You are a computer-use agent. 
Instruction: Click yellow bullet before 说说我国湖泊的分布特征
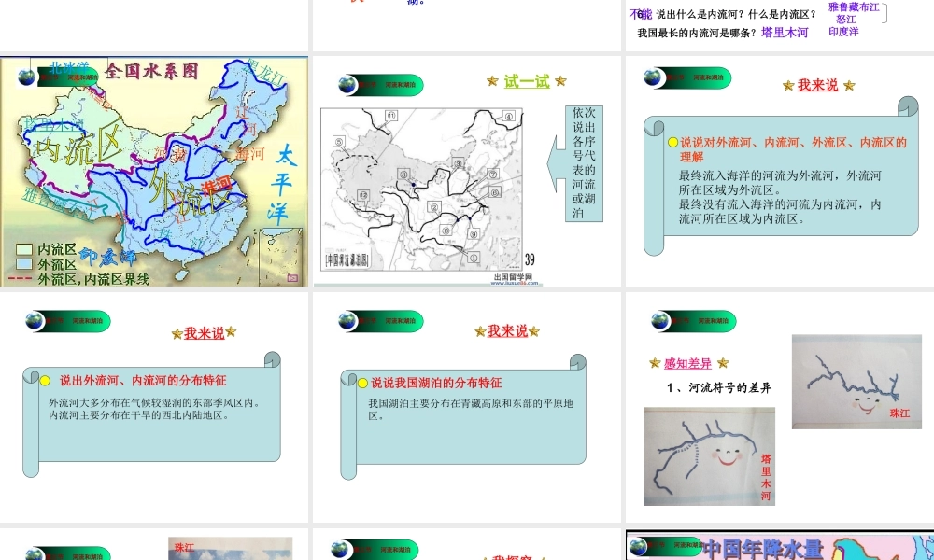[x=362, y=384]
